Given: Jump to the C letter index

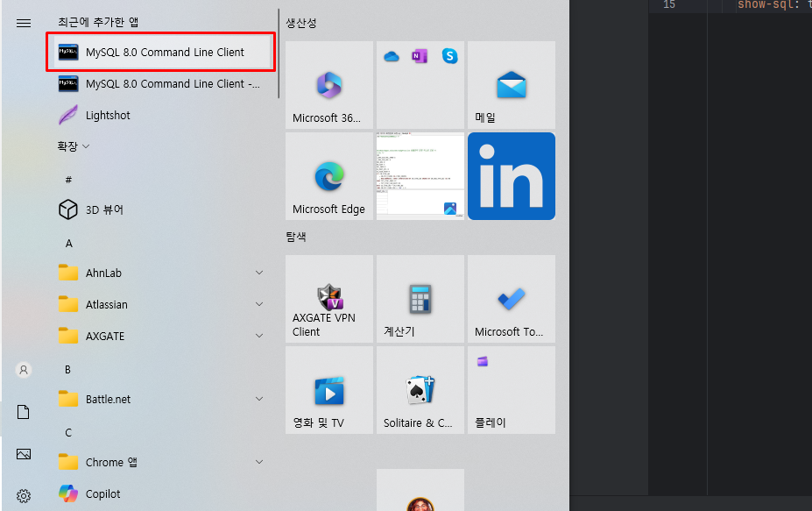Looking at the screenshot, I should [68, 433].
